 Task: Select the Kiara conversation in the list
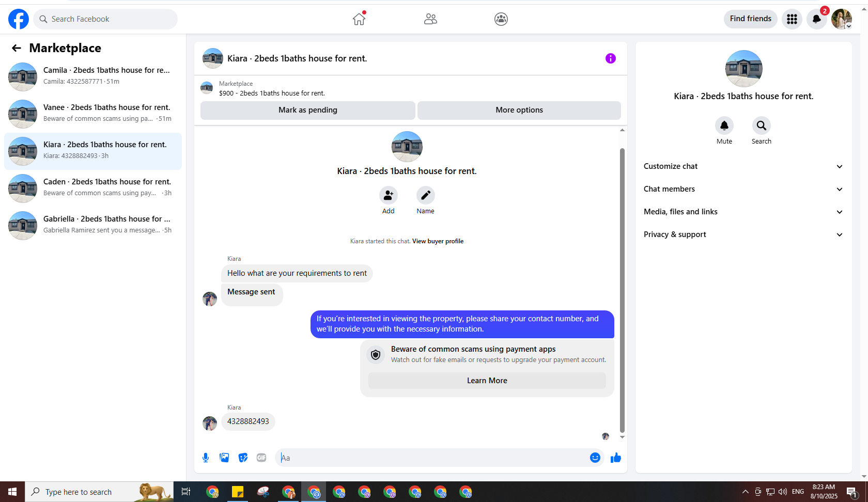pyautogui.click(x=93, y=151)
